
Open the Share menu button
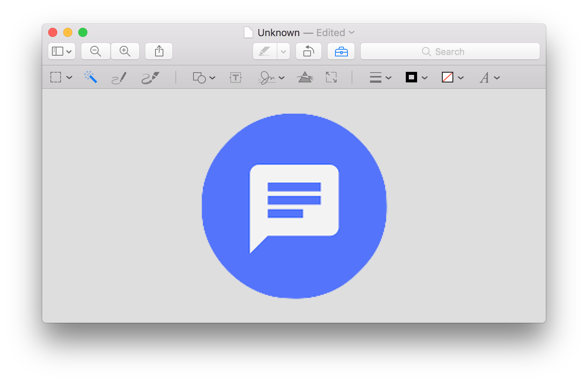point(159,51)
